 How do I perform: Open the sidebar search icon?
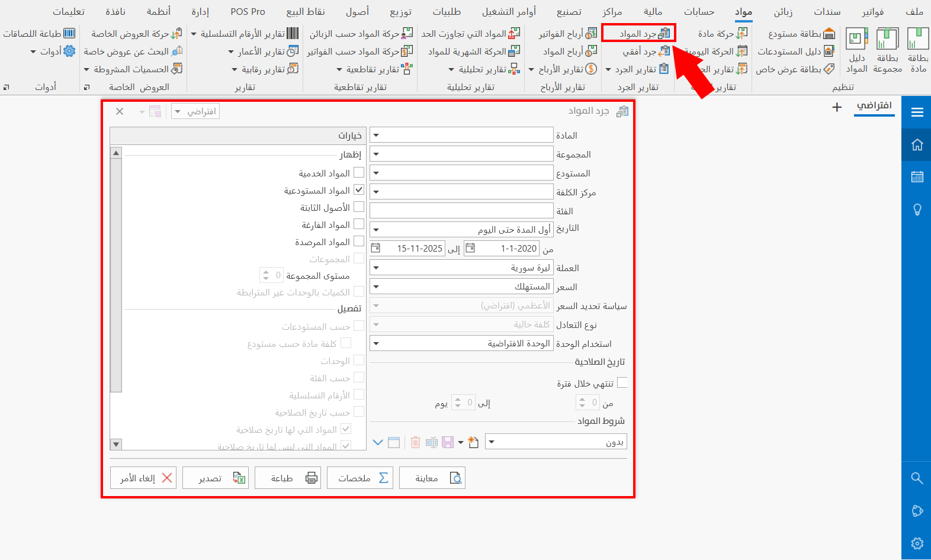(x=917, y=478)
